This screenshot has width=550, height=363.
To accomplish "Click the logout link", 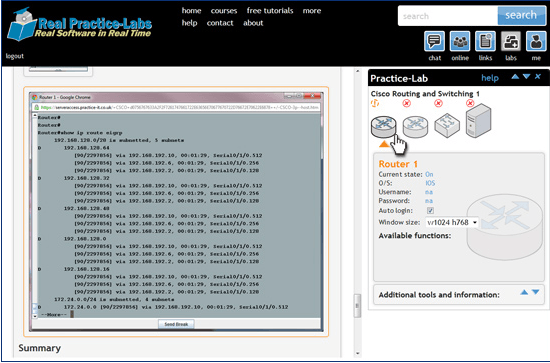I will (x=15, y=56).
